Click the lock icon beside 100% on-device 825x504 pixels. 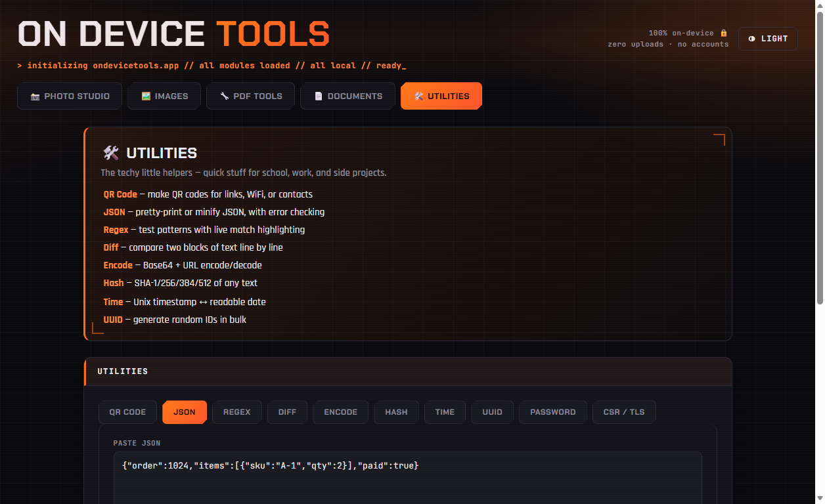pyautogui.click(x=724, y=33)
